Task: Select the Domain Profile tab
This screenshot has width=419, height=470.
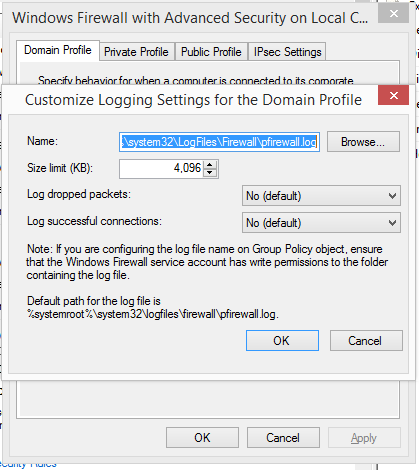Action: tap(58, 50)
